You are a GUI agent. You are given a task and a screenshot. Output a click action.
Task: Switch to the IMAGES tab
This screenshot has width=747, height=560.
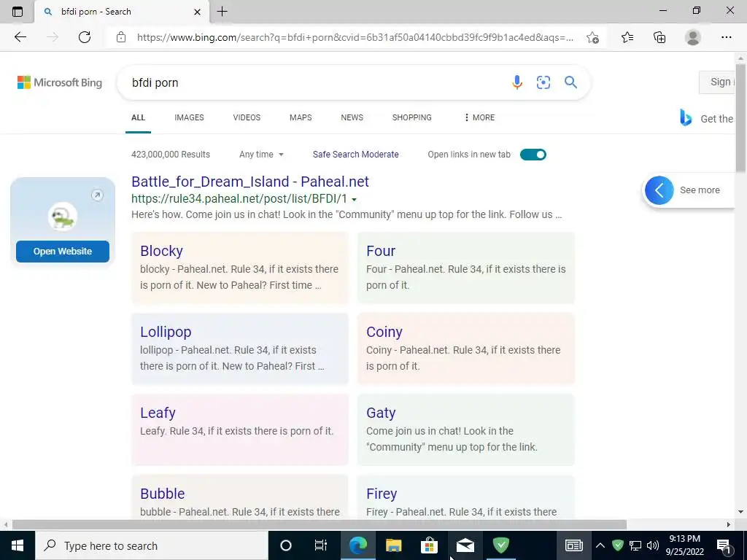[189, 117]
